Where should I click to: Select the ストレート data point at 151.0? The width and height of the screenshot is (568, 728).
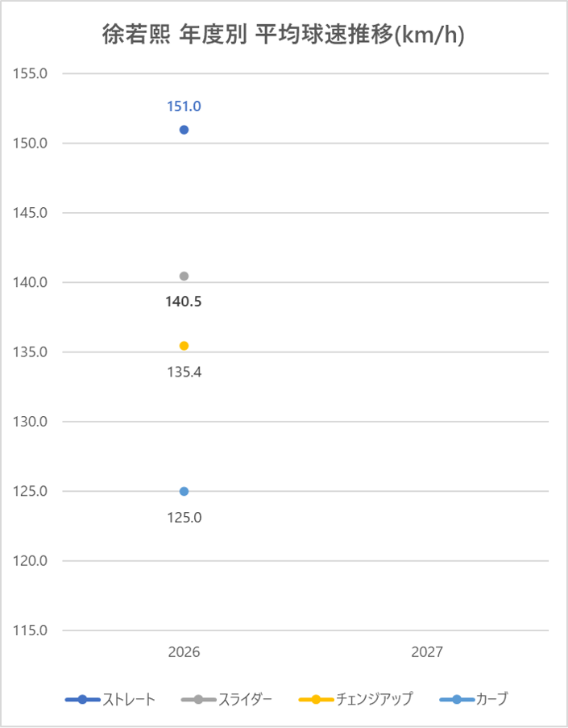tap(184, 130)
